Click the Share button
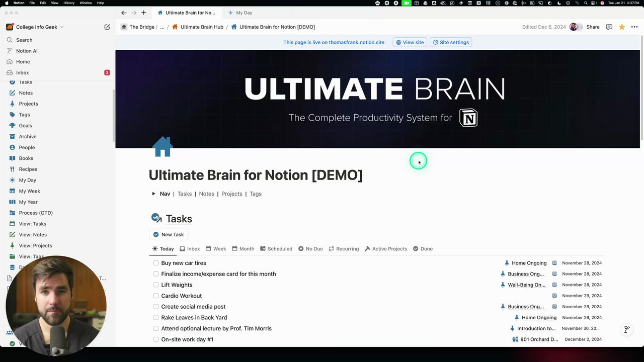The width and height of the screenshot is (644, 362). pos(593,27)
